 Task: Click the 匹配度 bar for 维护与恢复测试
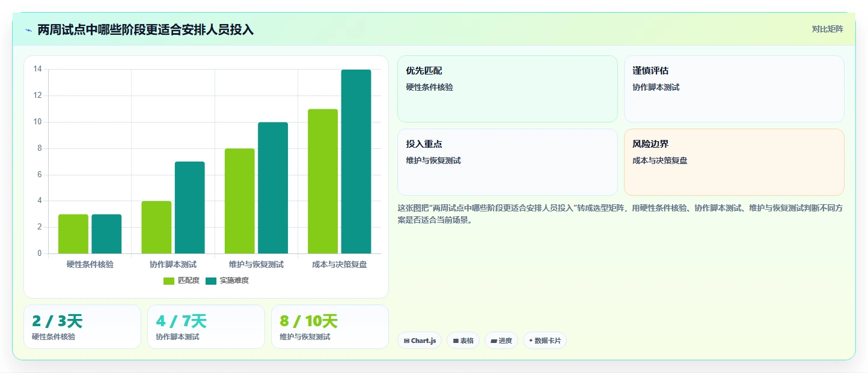(240, 201)
